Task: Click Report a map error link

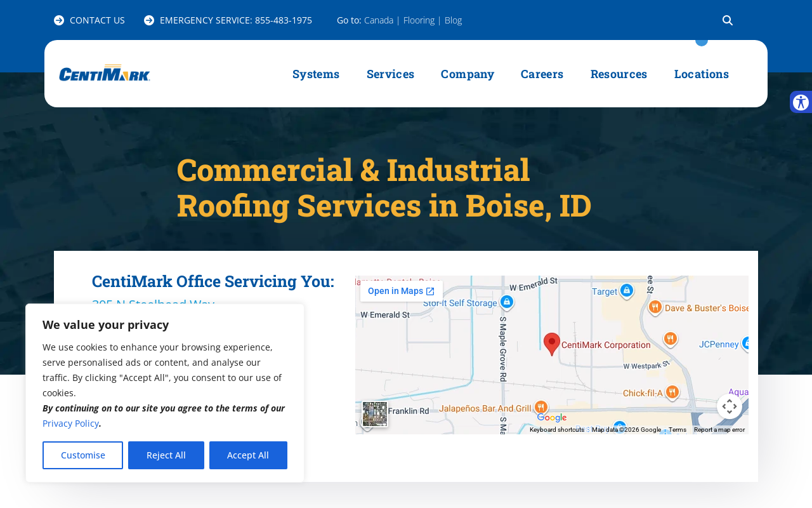Action: [x=719, y=430]
